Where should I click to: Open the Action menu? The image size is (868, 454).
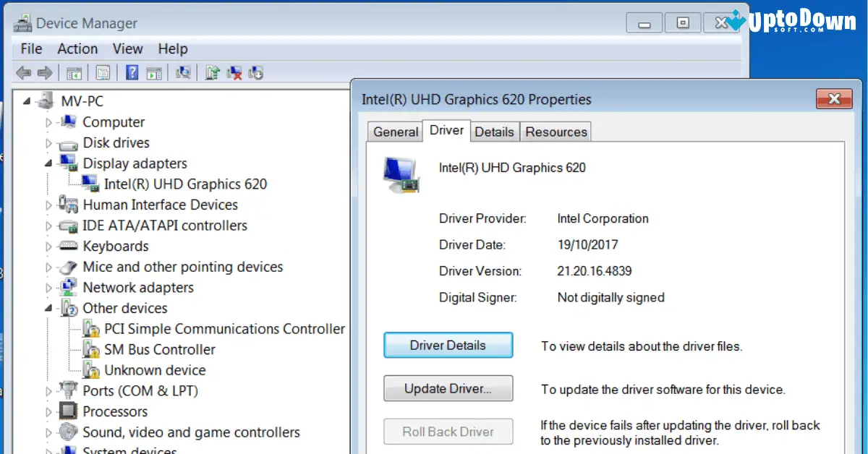(x=77, y=48)
